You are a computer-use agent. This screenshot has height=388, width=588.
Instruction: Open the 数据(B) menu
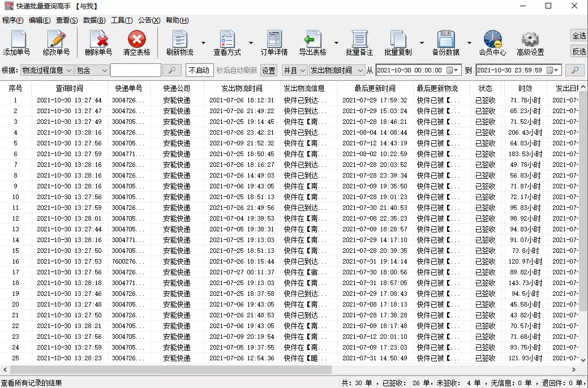(94, 20)
